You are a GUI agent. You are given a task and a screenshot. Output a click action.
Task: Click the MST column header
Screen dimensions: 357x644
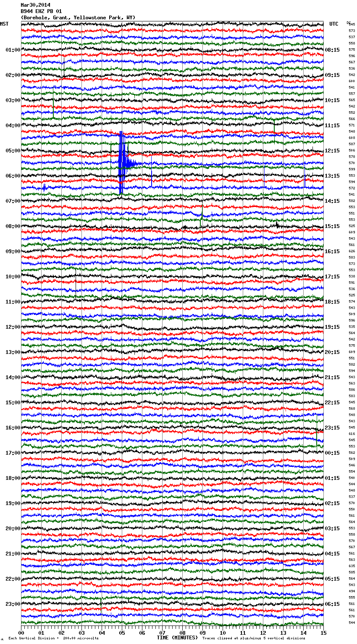pyautogui.click(x=4, y=24)
